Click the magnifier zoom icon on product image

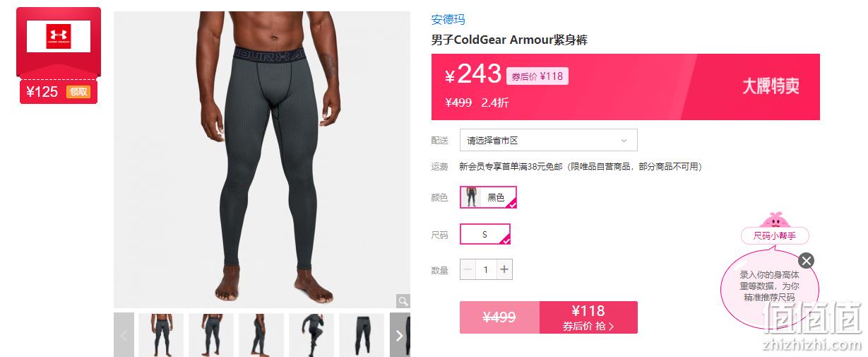pyautogui.click(x=403, y=301)
